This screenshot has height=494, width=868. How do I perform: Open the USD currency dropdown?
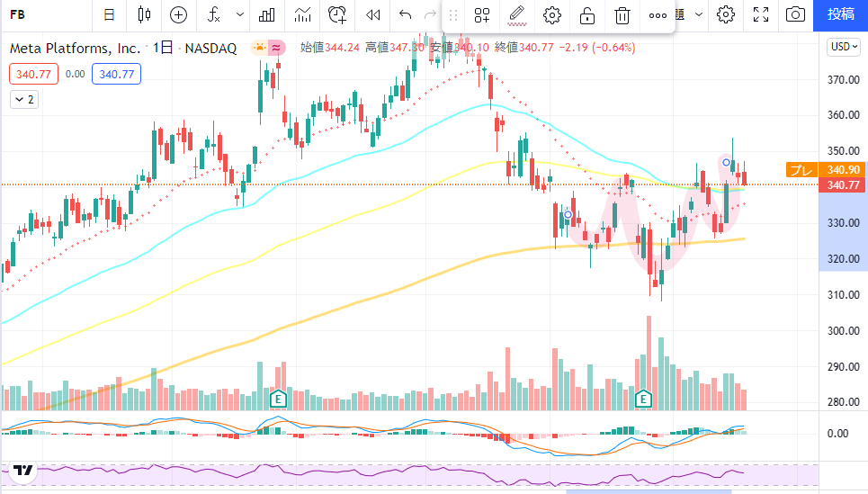tap(845, 47)
